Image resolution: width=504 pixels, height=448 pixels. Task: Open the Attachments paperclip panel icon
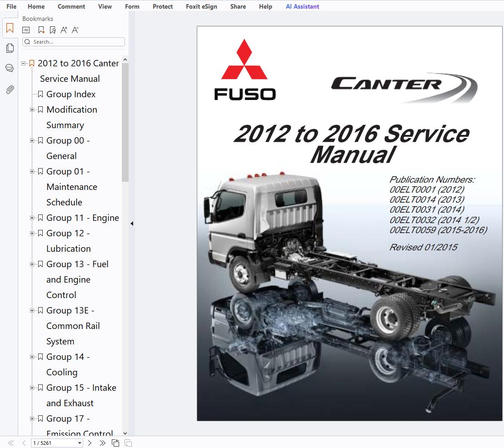[10, 90]
